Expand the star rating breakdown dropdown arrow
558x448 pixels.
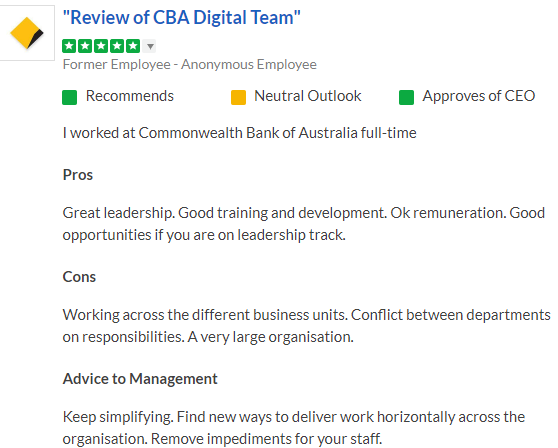click(x=150, y=46)
